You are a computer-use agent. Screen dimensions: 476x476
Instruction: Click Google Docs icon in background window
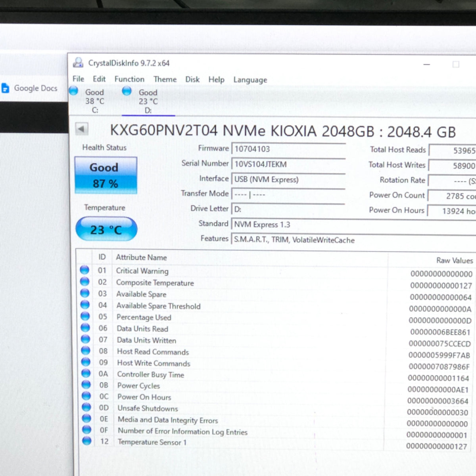click(x=5, y=88)
